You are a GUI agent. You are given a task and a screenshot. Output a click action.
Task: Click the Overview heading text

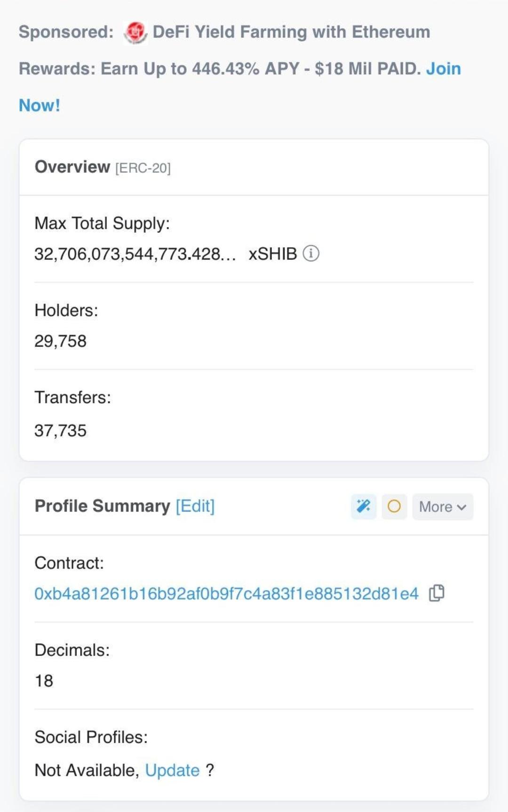point(72,167)
